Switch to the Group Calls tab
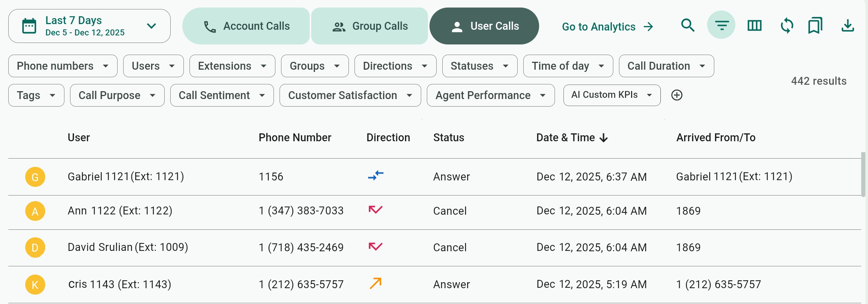 [370, 26]
